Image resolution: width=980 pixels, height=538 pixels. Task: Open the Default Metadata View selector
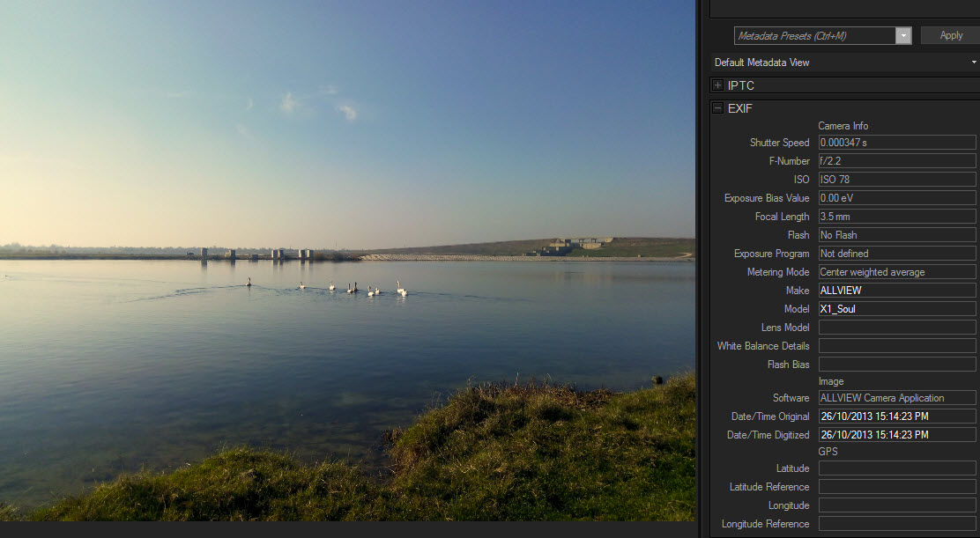pos(845,63)
